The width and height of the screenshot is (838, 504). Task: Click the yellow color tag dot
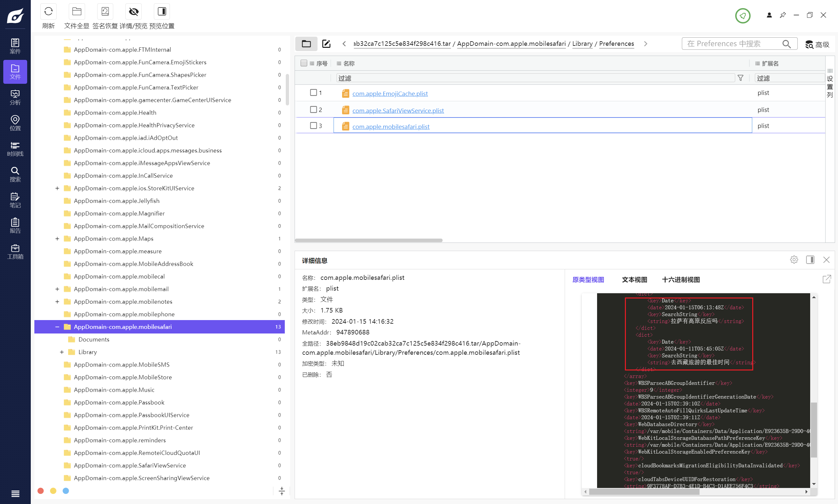53,491
